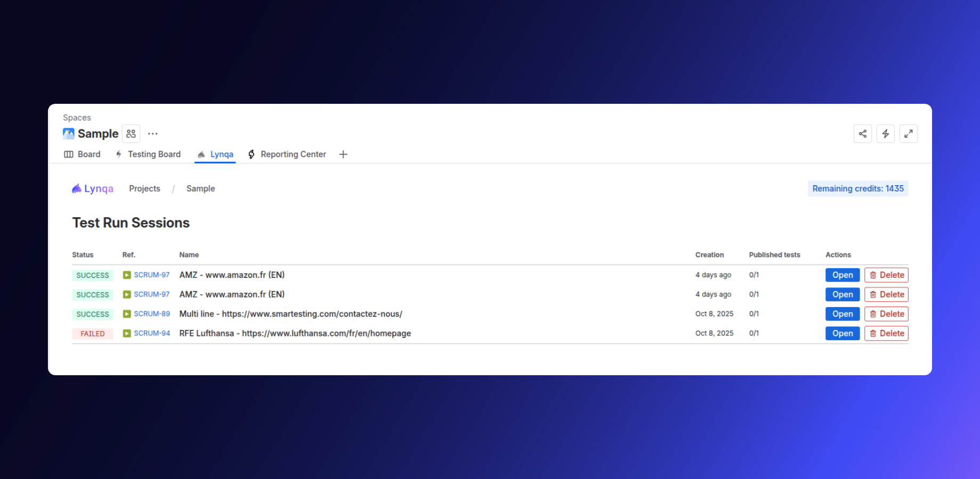Click the lightning bolt icon near top right
The image size is (980, 479).
(x=886, y=134)
